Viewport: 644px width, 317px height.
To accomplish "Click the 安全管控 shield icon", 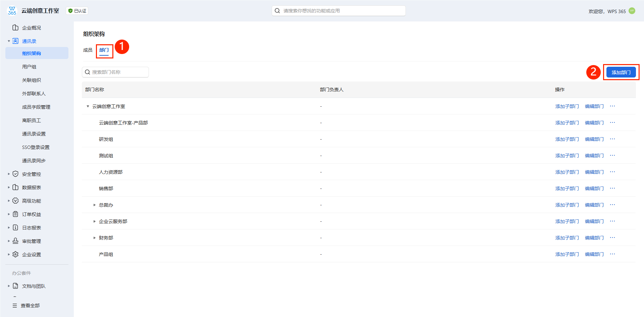I will tap(15, 174).
